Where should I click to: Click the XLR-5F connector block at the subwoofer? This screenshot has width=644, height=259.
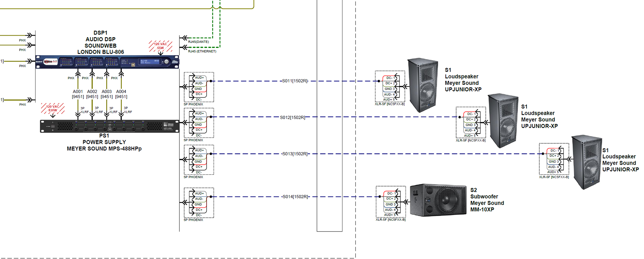(391, 202)
